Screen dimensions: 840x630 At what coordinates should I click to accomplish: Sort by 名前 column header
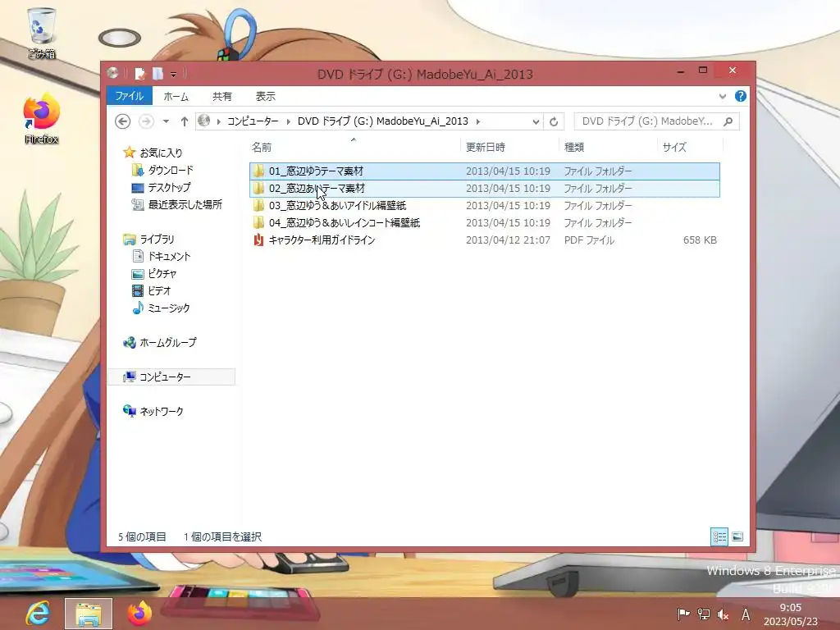[354, 147]
